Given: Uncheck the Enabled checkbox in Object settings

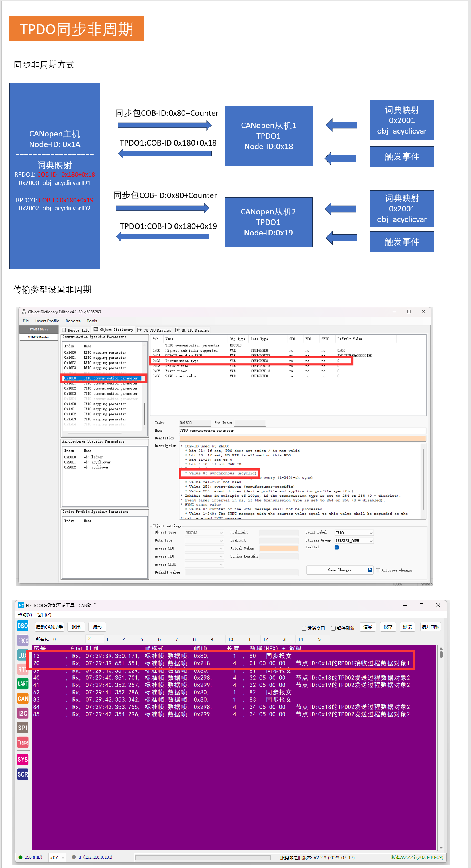Looking at the screenshot, I should (337, 547).
